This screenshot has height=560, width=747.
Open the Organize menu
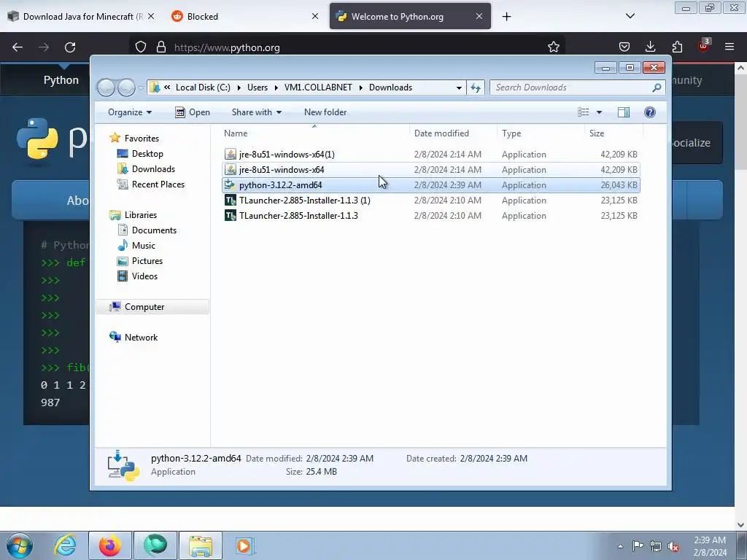(x=130, y=112)
